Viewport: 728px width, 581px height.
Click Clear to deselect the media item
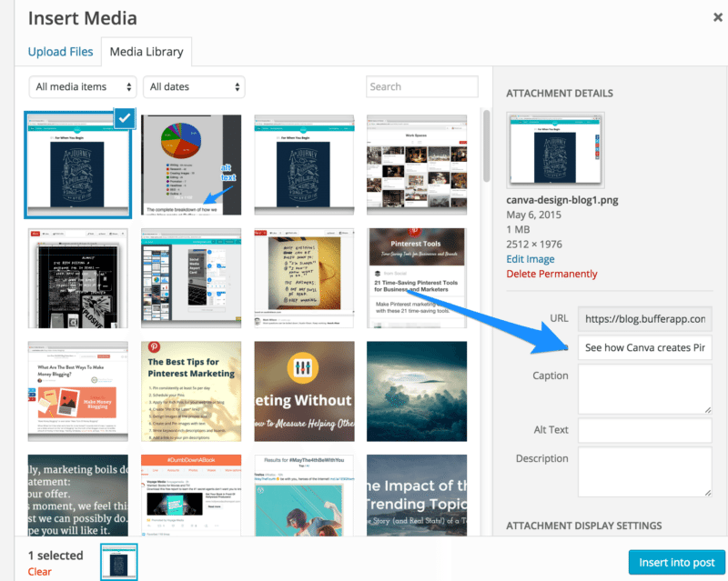point(38,571)
